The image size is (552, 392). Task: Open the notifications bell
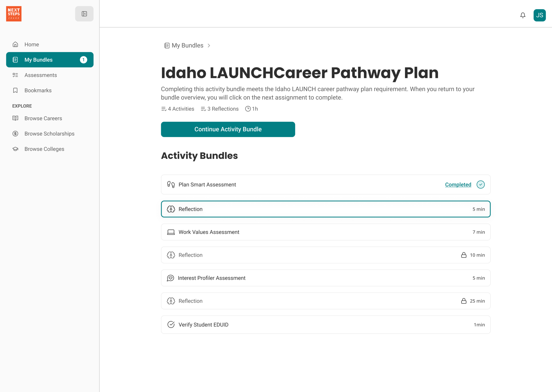(x=522, y=15)
